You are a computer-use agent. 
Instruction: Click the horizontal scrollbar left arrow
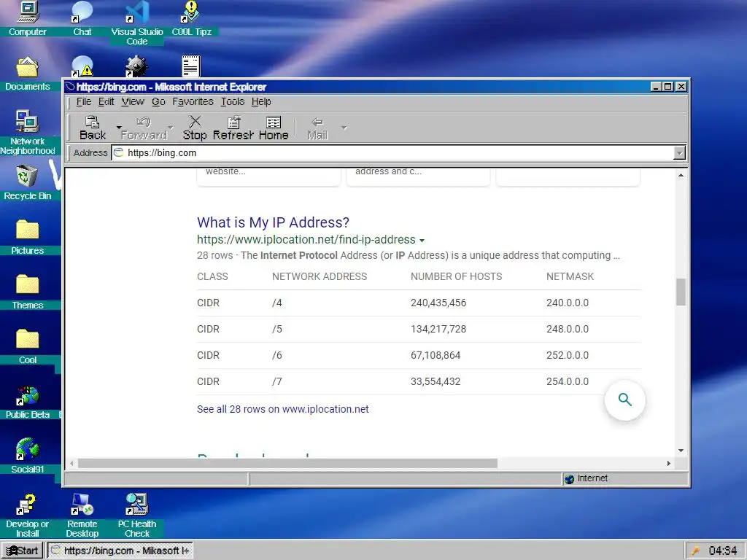click(71, 463)
